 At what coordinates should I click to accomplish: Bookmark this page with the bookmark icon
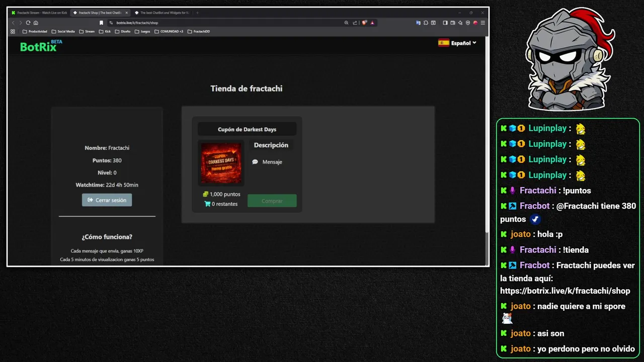101,23
